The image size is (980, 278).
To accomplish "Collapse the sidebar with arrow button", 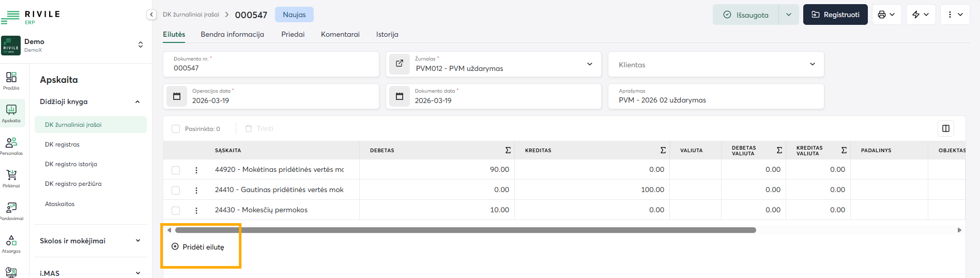I will click(151, 14).
